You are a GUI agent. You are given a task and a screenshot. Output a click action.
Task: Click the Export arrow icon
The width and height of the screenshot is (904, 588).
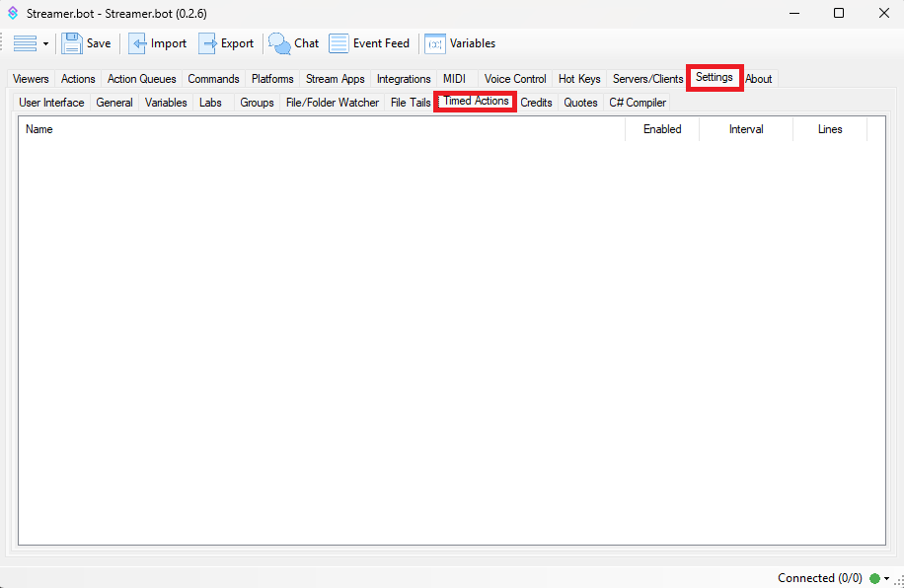(208, 43)
